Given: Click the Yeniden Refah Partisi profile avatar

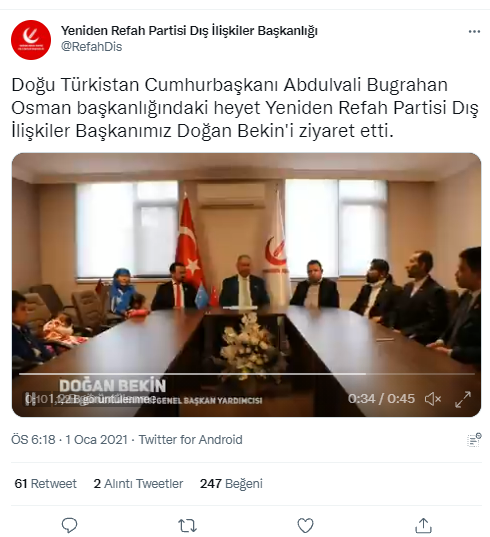Looking at the screenshot, I should [31, 40].
